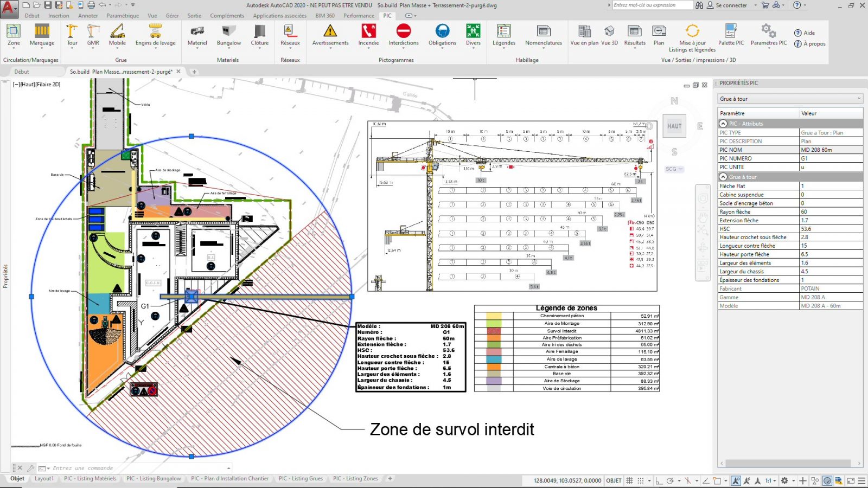Open Interdictions pictograms

[x=404, y=35]
